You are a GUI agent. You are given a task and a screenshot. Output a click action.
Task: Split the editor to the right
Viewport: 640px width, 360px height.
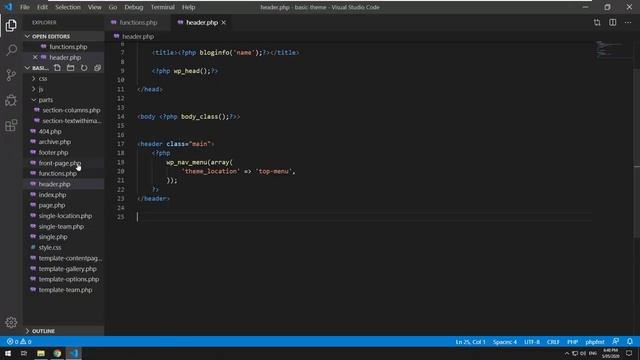[613, 22]
